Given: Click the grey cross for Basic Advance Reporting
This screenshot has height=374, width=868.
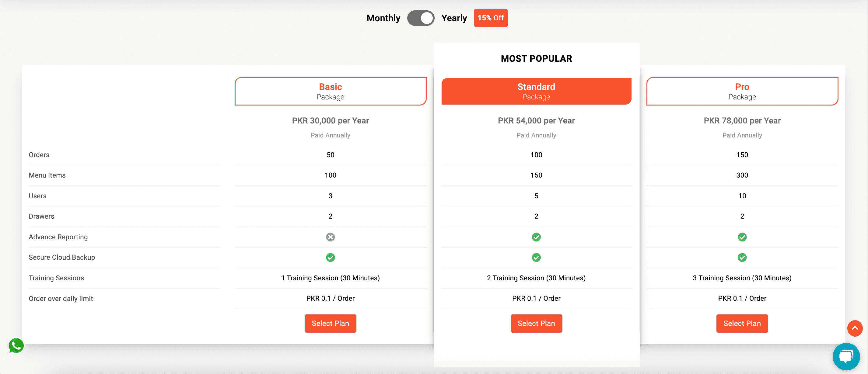Looking at the screenshot, I should [x=330, y=237].
